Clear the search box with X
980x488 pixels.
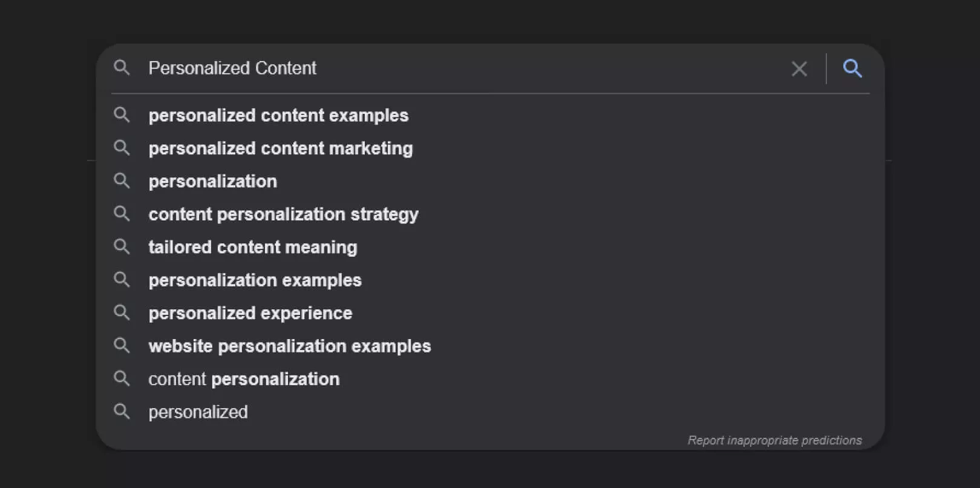799,69
